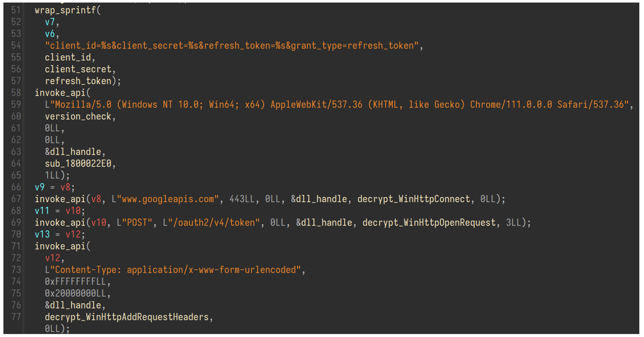Select the wrap_sprintf function call
Viewport: 644px width, 337px height.
66,10
